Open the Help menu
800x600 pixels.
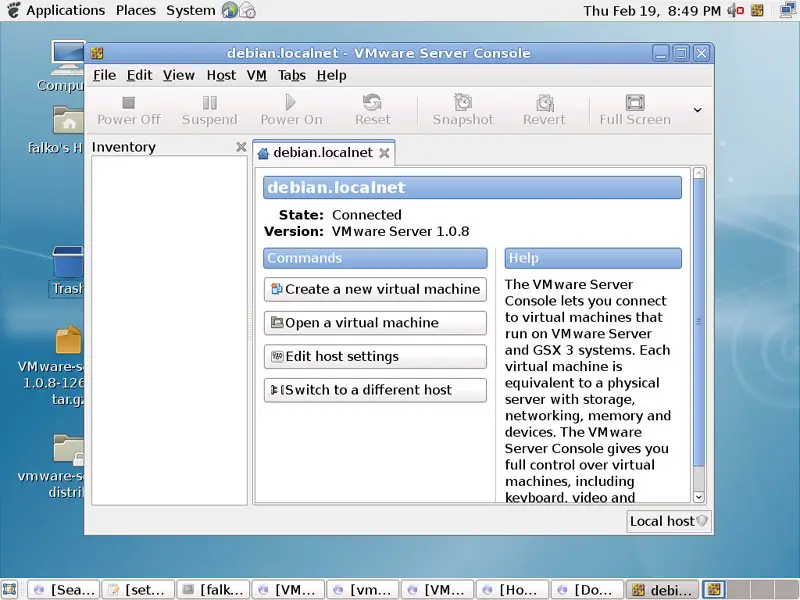coord(331,76)
